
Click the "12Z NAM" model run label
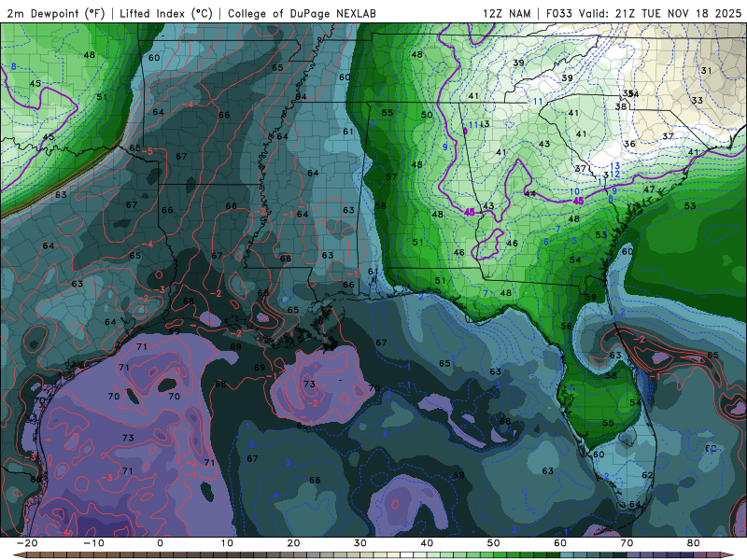pos(507,13)
